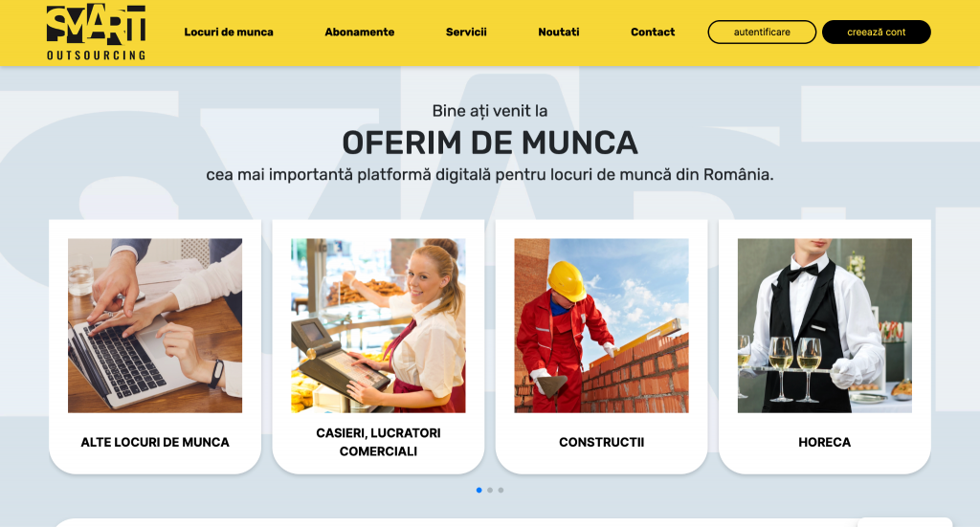Open the waiter with glasses photo
The height and width of the screenshot is (527, 980).
pos(824,325)
